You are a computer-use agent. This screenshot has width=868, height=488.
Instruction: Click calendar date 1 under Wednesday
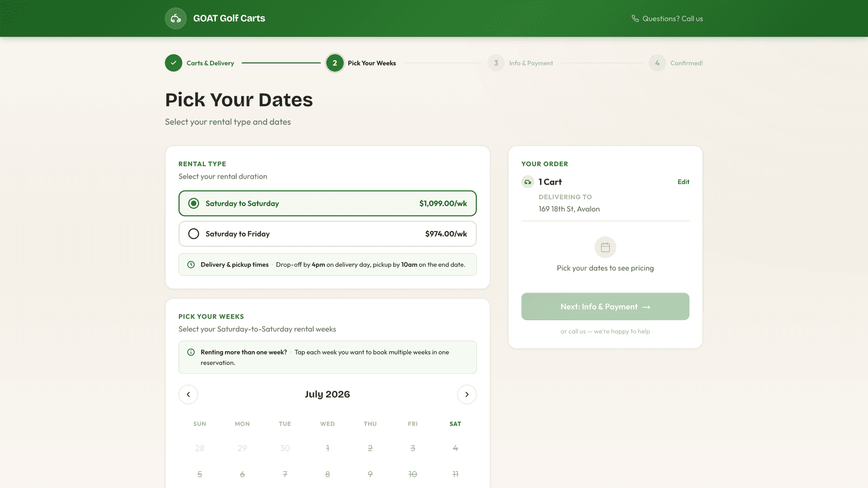(328, 448)
